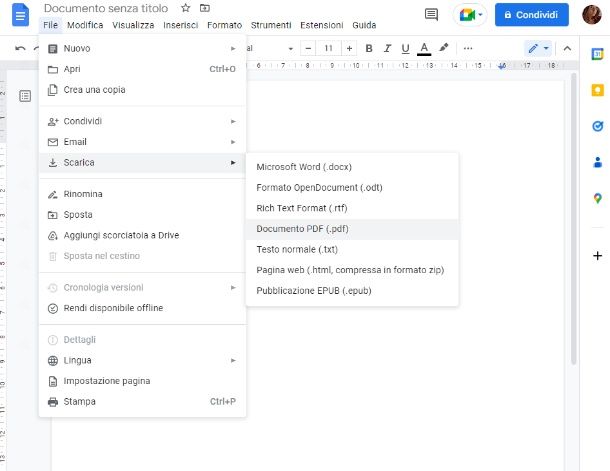Download as Testo normale (.txt)

coord(352,249)
